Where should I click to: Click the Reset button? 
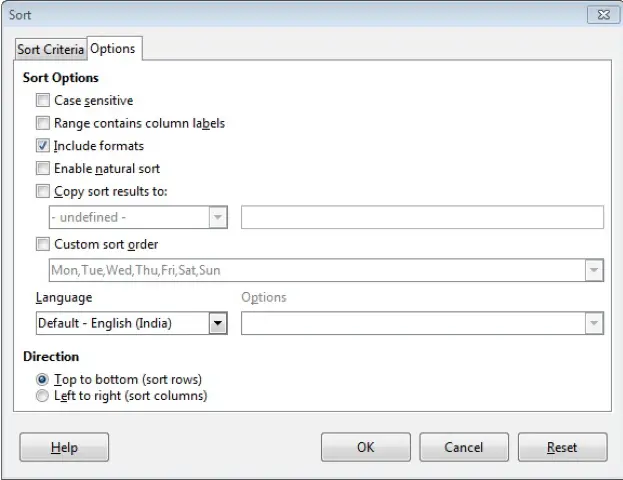click(x=562, y=447)
